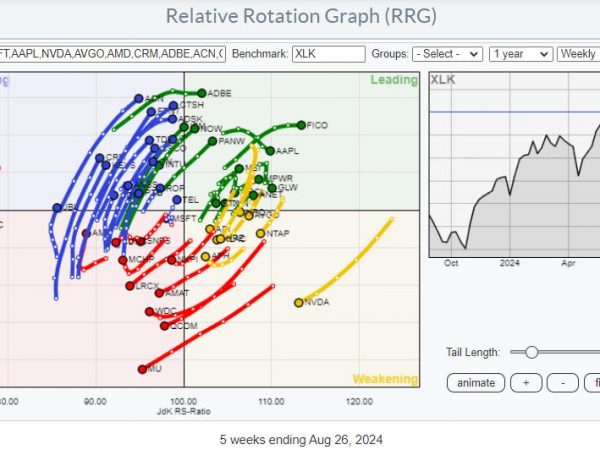Click the XLK price chart title

click(443, 80)
